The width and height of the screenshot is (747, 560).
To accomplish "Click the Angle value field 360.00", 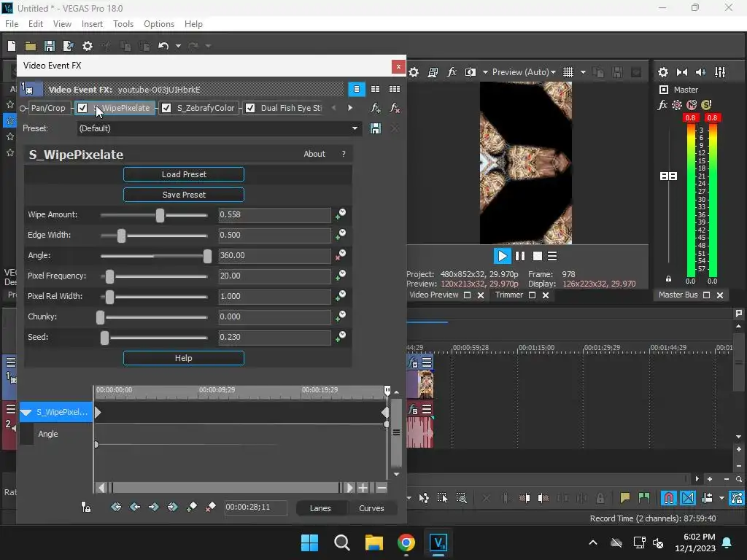I will pyautogui.click(x=274, y=255).
